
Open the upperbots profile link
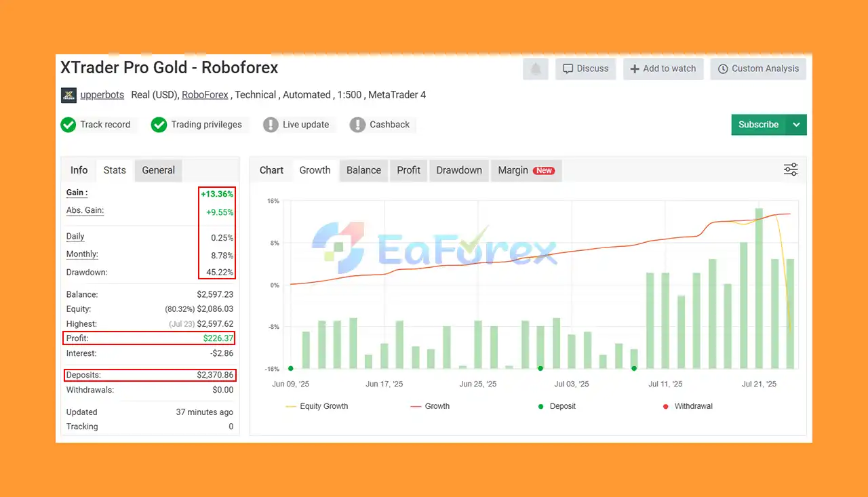[x=102, y=95]
